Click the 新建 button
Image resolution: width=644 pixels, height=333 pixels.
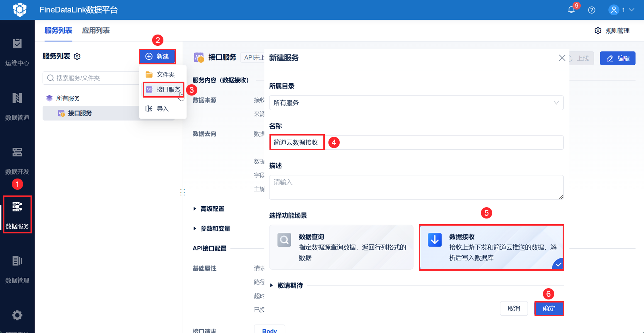(157, 56)
